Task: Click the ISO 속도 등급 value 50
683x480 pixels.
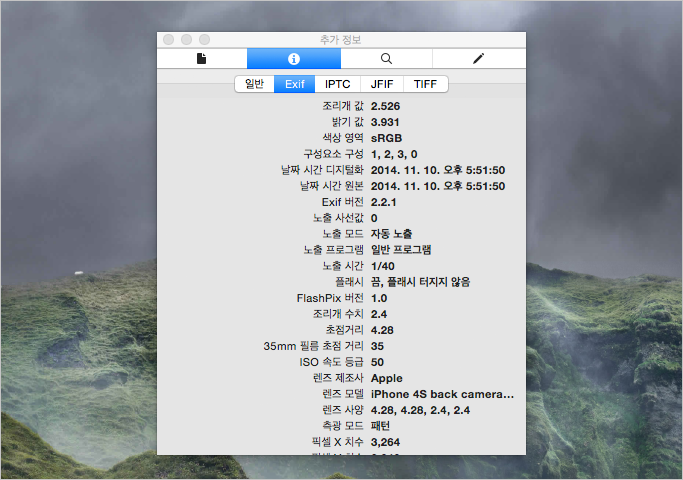Action: click(377, 362)
